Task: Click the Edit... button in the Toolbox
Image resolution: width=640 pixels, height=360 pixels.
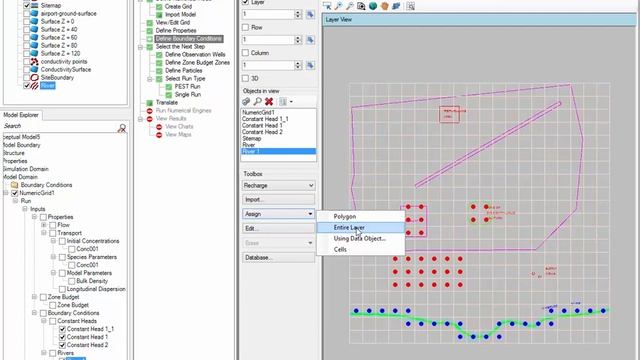Action: pyautogui.click(x=278, y=229)
